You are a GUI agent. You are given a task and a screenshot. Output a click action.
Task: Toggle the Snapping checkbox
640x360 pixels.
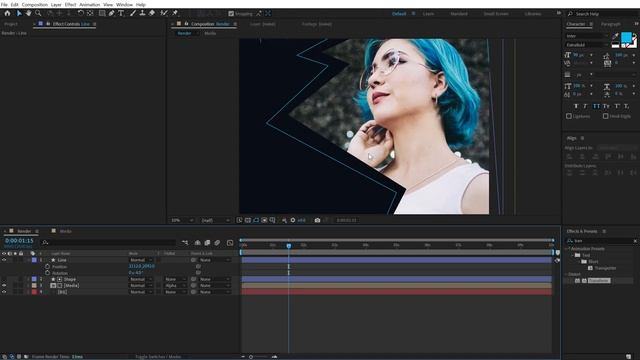[x=231, y=13]
